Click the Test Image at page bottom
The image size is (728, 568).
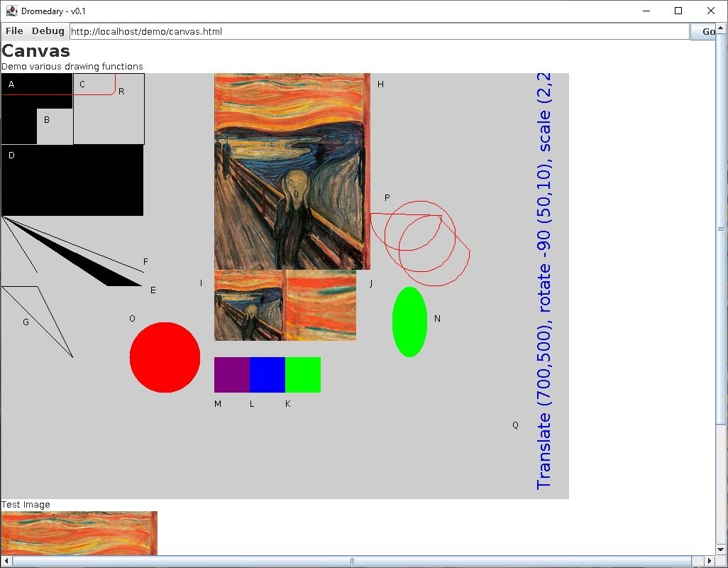pos(79,533)
